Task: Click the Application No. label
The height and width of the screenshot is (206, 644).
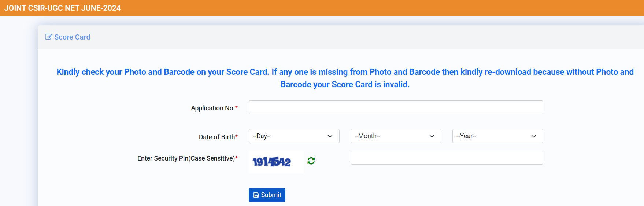Action: [x=212, y=108]
